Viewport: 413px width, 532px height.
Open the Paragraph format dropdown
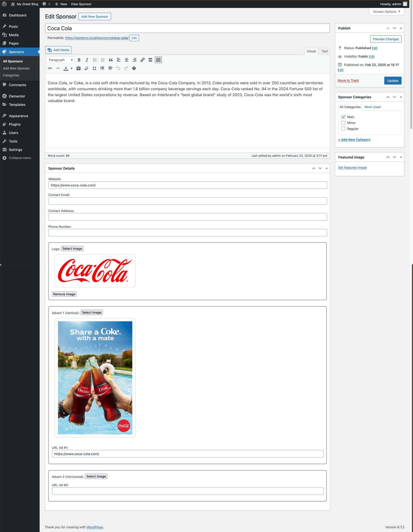coord(60,60)
